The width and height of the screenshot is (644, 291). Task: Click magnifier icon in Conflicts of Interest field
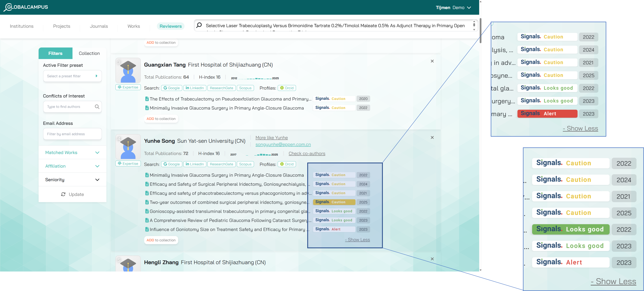pos(97,107)
